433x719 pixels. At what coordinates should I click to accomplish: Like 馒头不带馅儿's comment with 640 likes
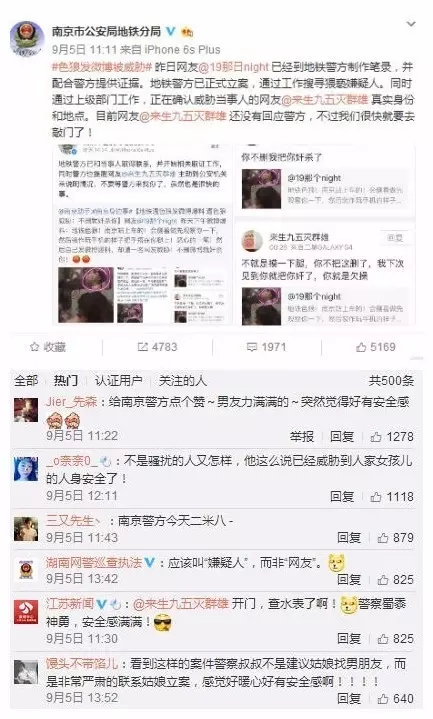click(395, 698)
